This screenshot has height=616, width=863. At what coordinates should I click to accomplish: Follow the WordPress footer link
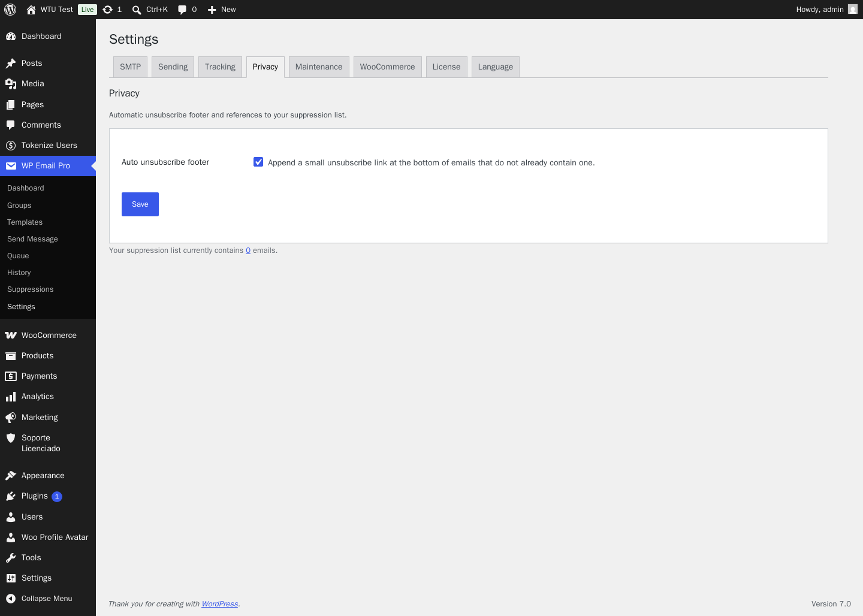coord(219,604)
